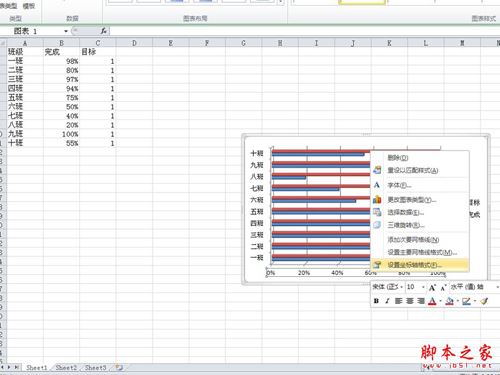Click the 六班 chart axis label
The height and width of the screenshot is (375, 500).
point(257,200)
